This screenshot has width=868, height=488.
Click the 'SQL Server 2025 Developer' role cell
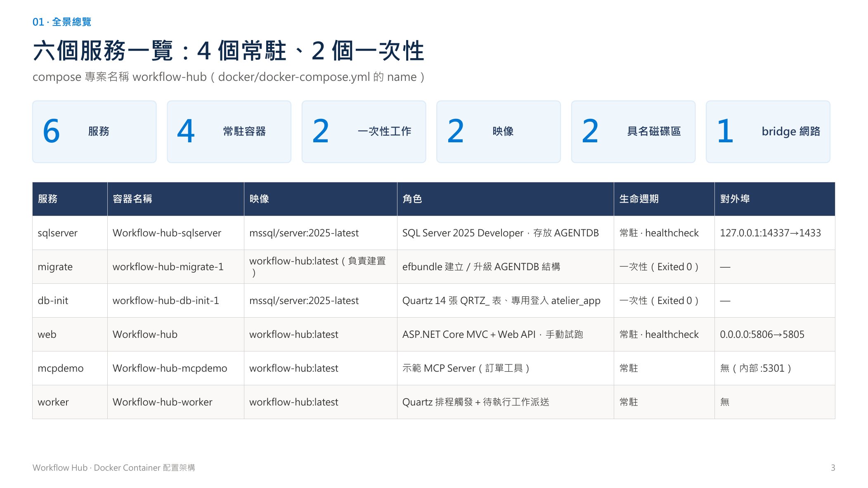pyautogui.click(x=506, y=233)
